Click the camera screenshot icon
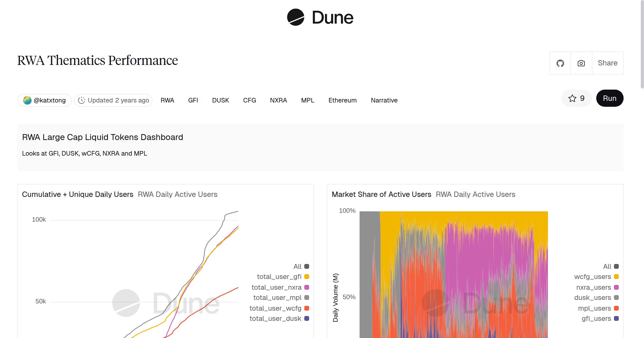Viewport: 644px width, 338px height. pyautogui.click(x=581, y=63)
